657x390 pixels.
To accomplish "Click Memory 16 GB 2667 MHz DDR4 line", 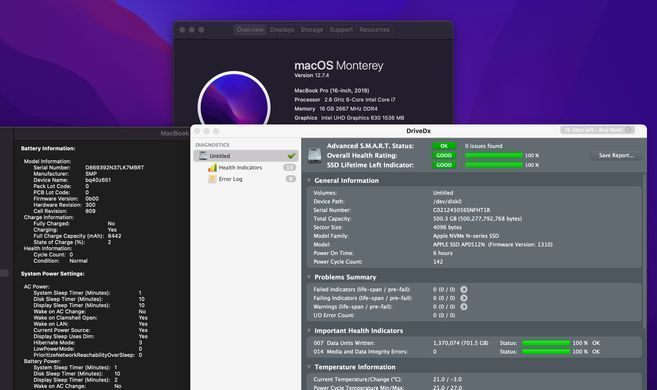I will click(336, 109).
